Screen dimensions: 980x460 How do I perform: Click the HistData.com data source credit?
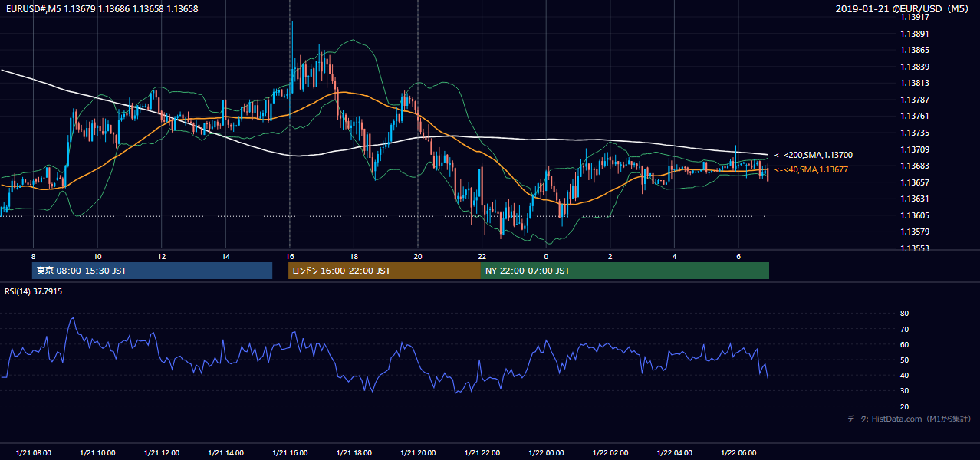[909, 419]
